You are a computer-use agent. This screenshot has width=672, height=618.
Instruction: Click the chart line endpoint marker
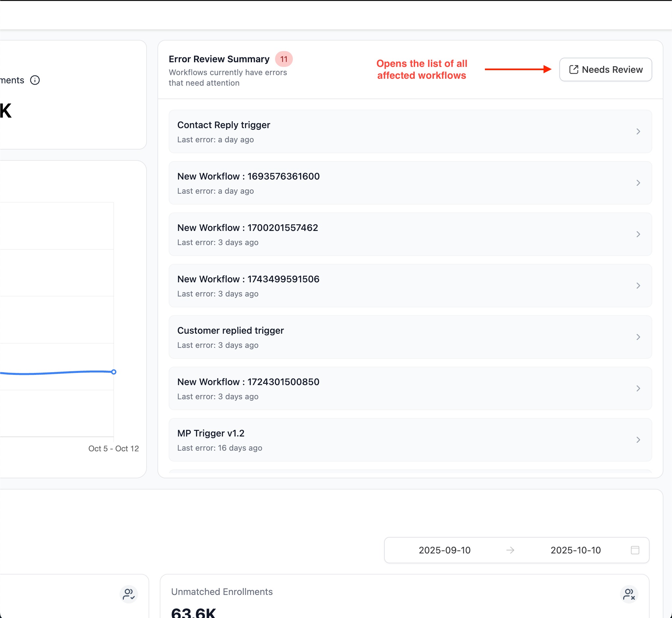114,372
